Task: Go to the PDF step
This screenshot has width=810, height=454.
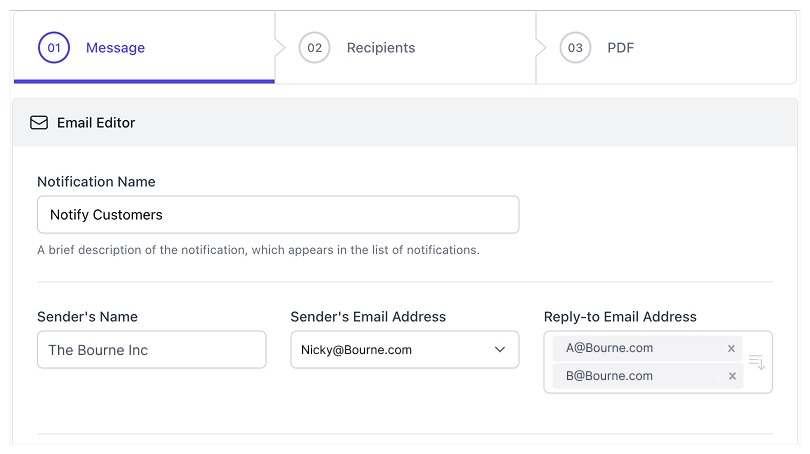Action: (x=620, y=48)
